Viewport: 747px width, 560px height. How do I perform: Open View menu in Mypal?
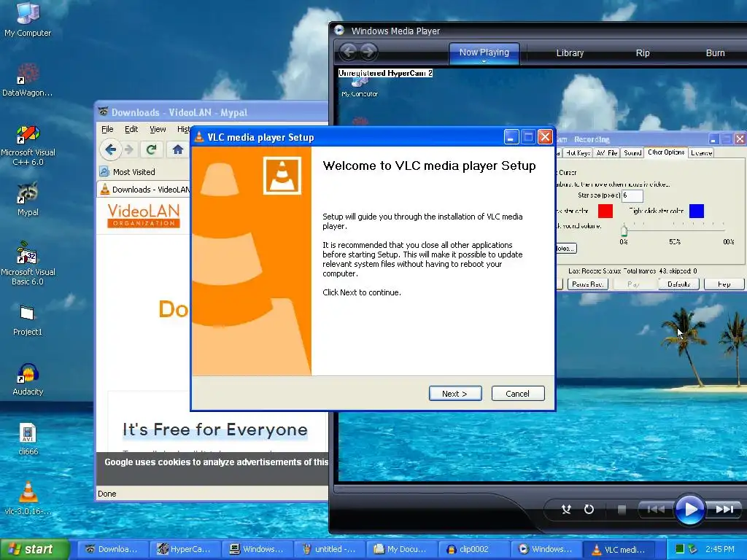pyautogui.click(x=158, y=129)
